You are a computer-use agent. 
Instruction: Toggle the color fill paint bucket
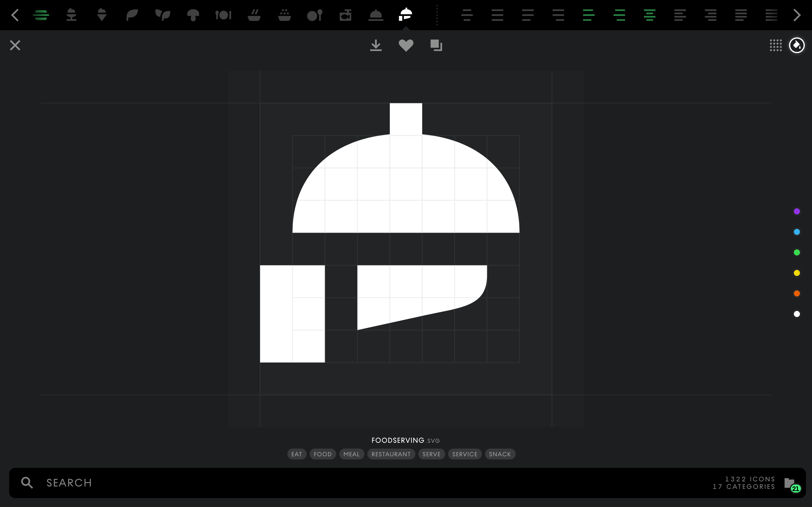point(797,45)
